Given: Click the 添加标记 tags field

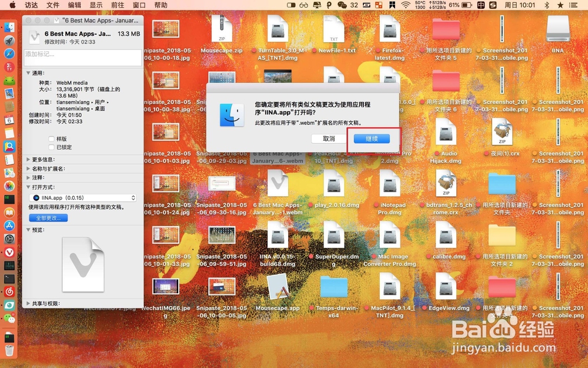Looking at the screenshot, I should click(83, 58).
